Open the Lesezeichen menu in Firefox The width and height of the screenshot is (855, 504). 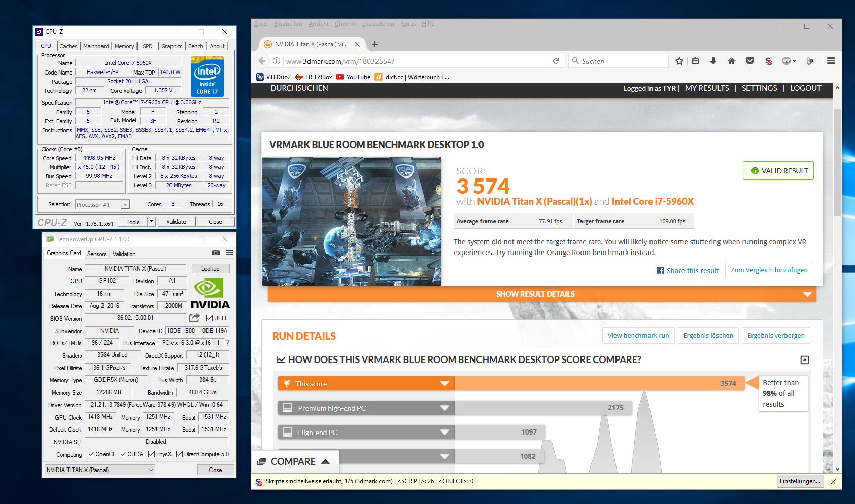(x=378, y=24)
